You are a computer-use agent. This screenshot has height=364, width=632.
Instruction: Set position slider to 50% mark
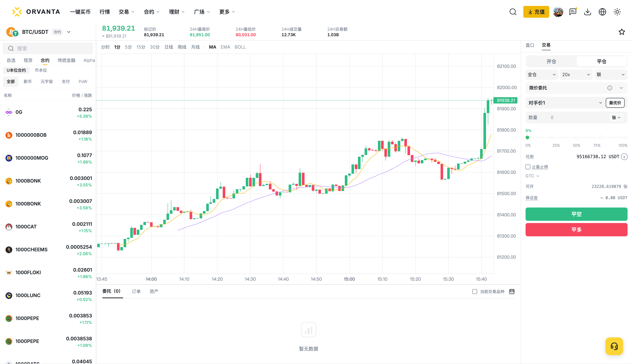point(576,137)
